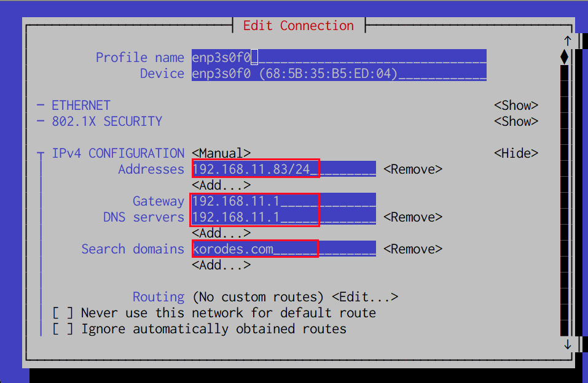Select the Profile name field
This screenshot has width=588, height=383.
click(339, 57)
